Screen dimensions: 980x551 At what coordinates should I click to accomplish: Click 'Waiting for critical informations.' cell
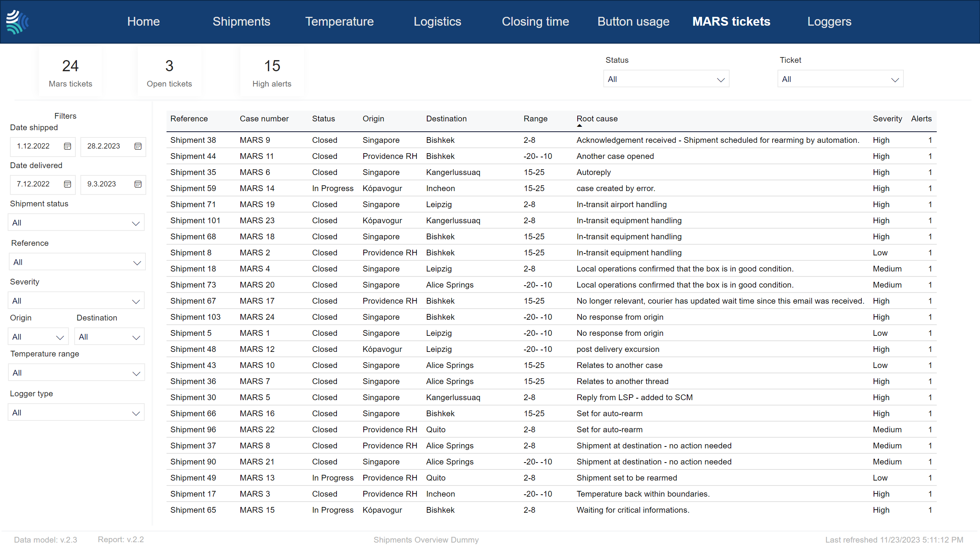(633, 510)
